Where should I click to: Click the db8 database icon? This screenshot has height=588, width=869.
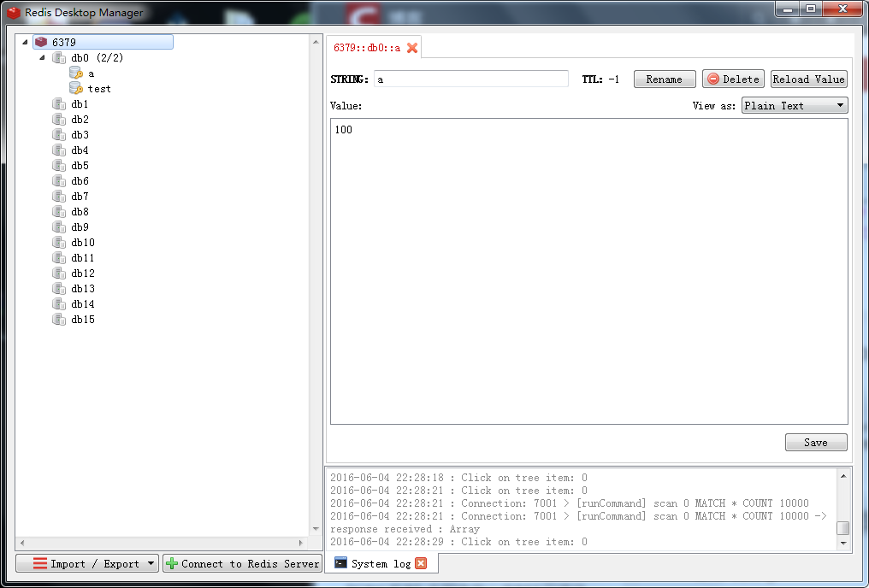59,211
